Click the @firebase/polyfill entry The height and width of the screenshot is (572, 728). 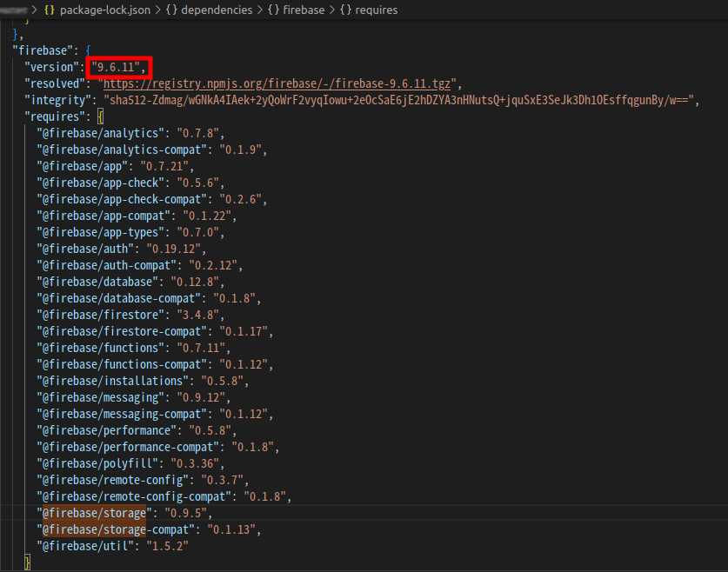point(130,464)
